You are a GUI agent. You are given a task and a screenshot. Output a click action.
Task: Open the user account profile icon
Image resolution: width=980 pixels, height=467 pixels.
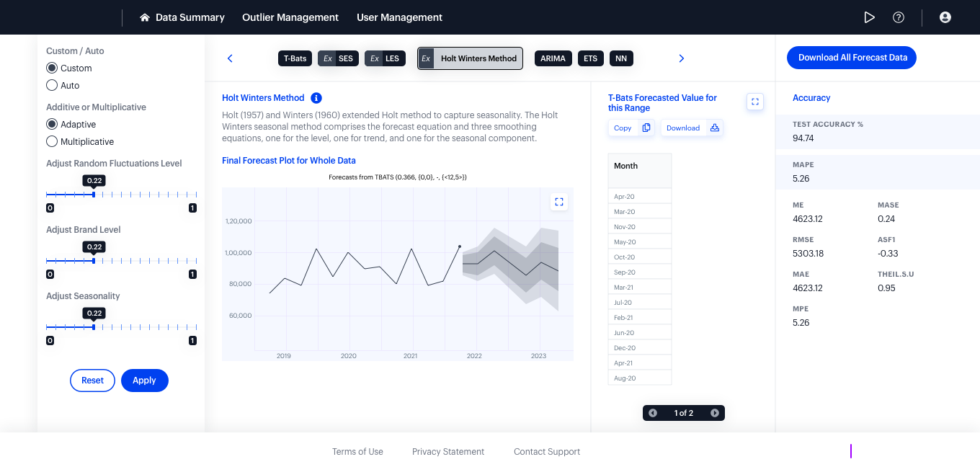coord(945,17)
